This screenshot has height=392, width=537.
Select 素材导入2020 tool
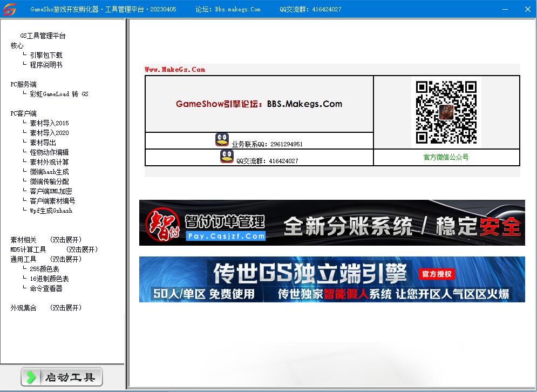tap(49, 133)
